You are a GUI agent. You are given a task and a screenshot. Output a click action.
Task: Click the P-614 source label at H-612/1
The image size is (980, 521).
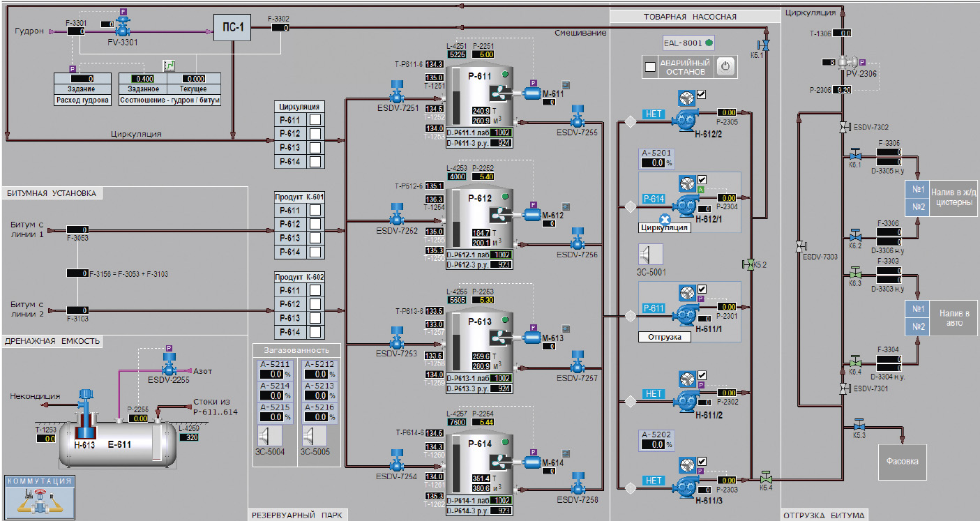pyautogui.click(x=654, y=199)
